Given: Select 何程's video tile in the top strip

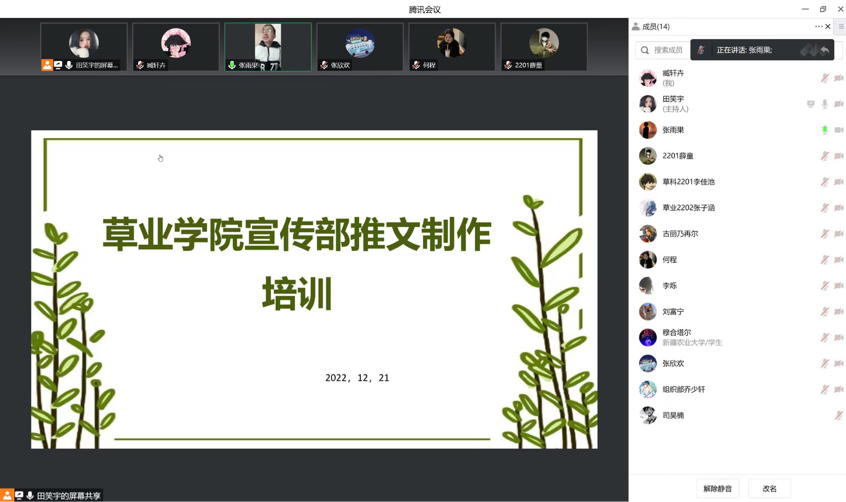Looking at the screenshot, I should [452, 47].
